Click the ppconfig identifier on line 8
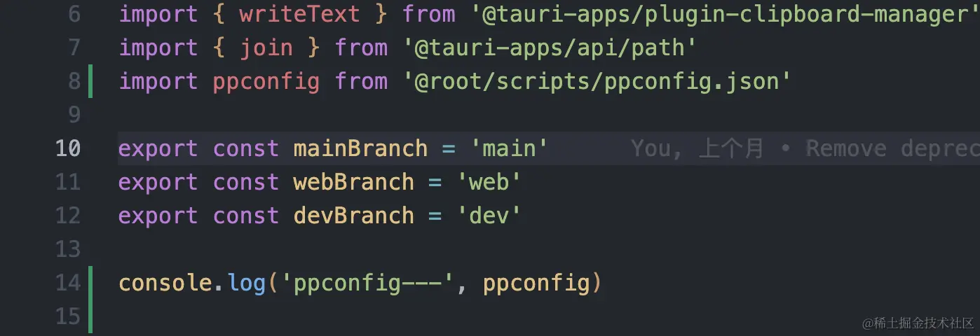The image size is (980, 336). (266, 81)
